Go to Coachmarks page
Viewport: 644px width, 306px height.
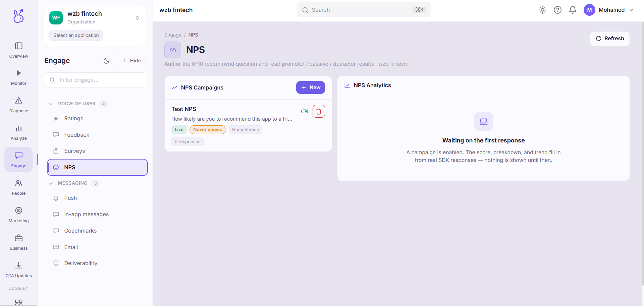[x=97, y=231]
